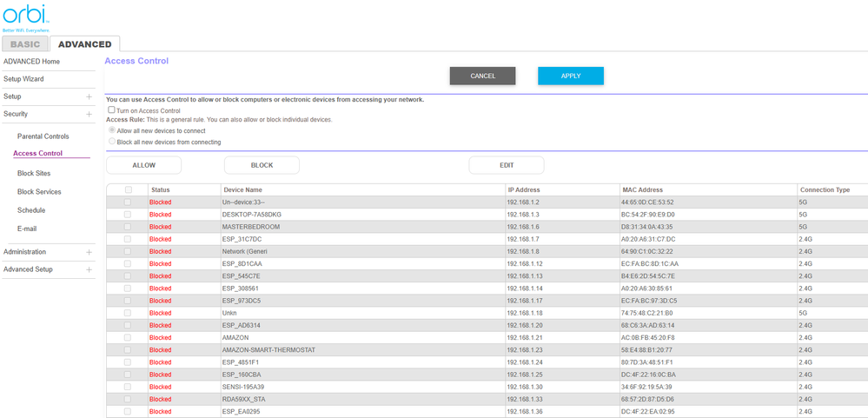This screenshot has width=868, height=418.
Task: Expand the Security section plus icon
Action: (89, 114)
